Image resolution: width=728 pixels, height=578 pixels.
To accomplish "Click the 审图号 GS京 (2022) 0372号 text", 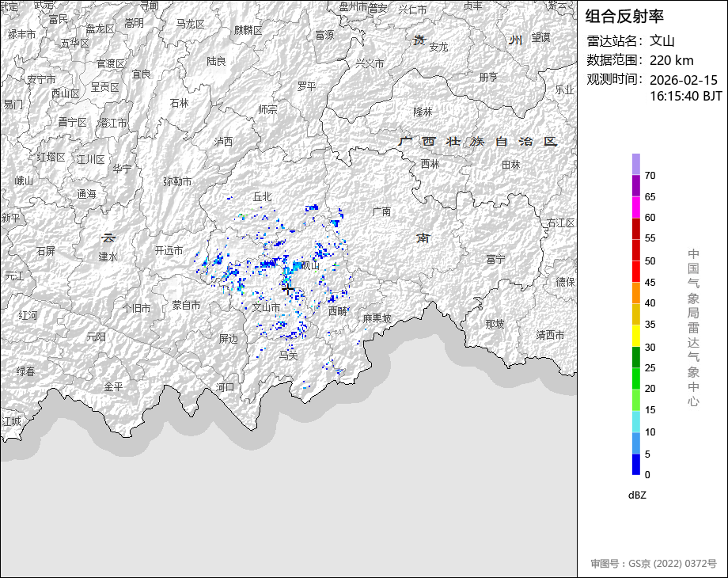I will pos(653,564).
